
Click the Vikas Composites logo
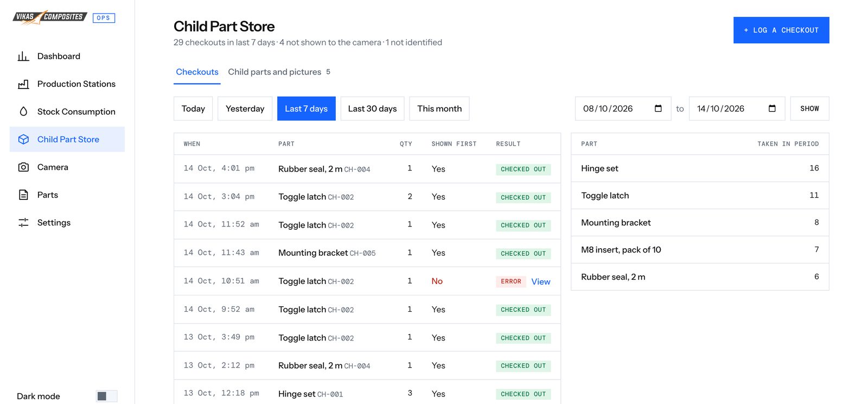tap(50, 17)
